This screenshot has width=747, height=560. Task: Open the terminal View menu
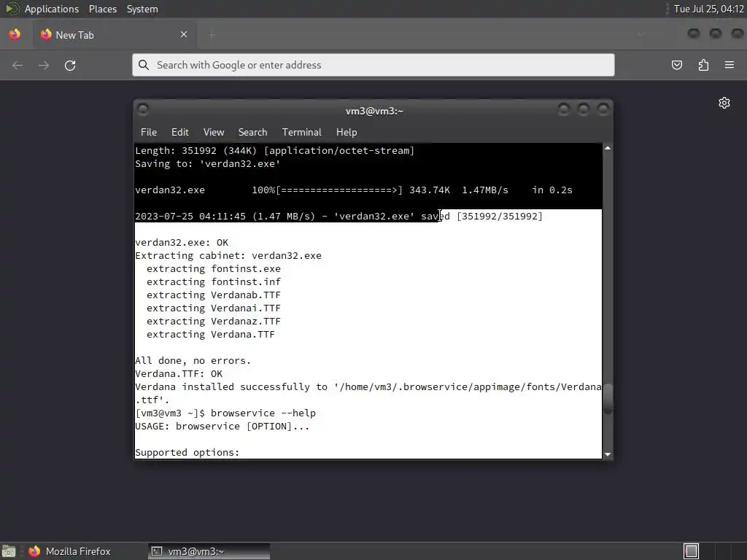click(x=214, y=133)
